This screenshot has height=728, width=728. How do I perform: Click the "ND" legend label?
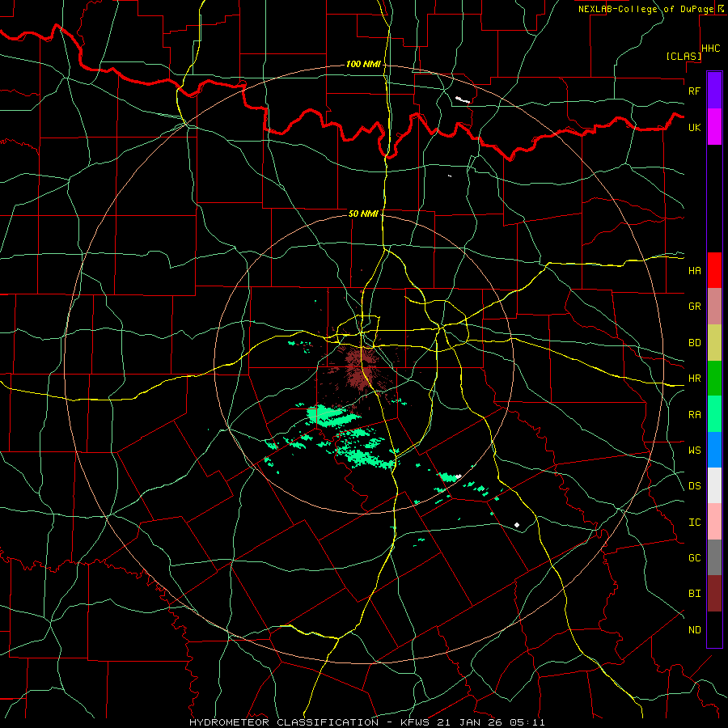pos(694,630)
